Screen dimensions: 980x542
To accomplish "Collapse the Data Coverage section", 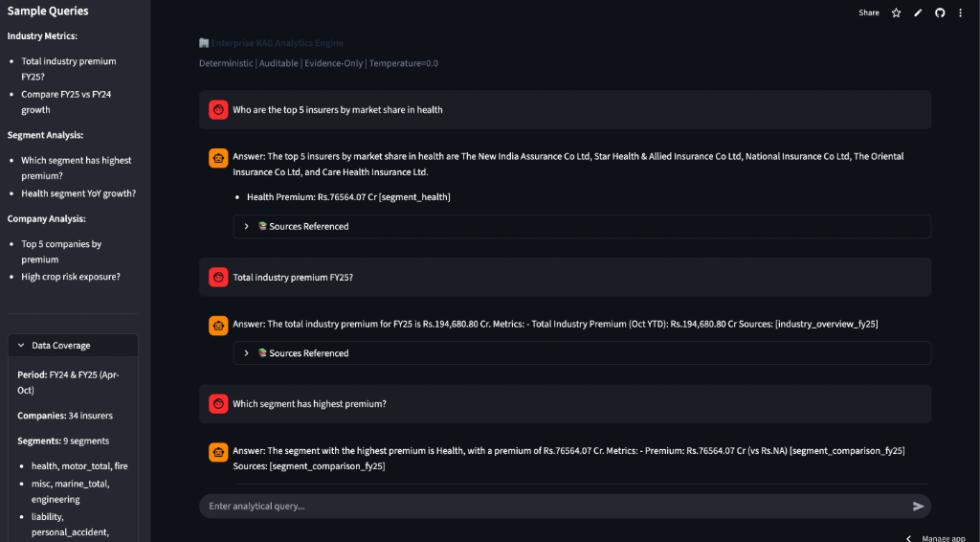I will tap(23, 346).
